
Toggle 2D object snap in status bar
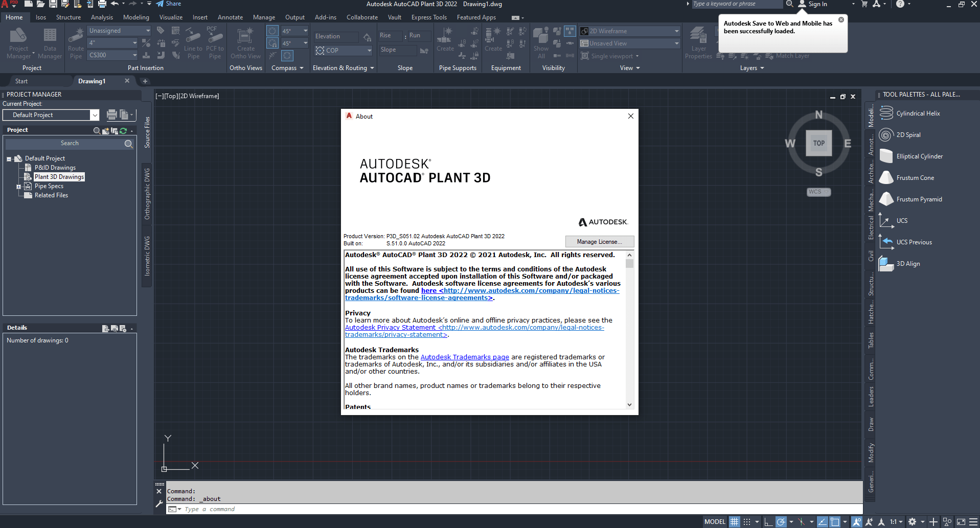coord(835,522)
